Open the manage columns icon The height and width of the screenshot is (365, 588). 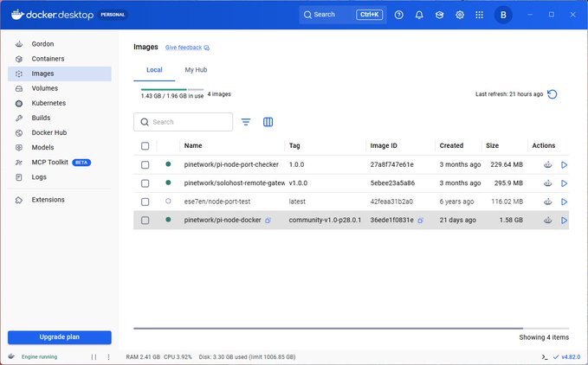(x=268, y=122)
